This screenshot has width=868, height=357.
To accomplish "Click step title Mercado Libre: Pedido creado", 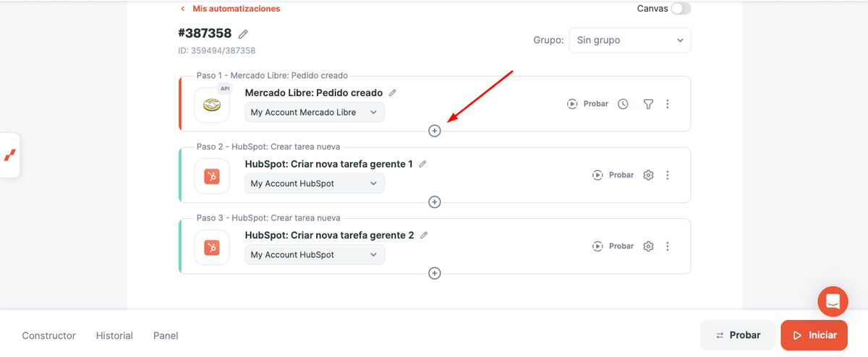I will pos(314,93).
